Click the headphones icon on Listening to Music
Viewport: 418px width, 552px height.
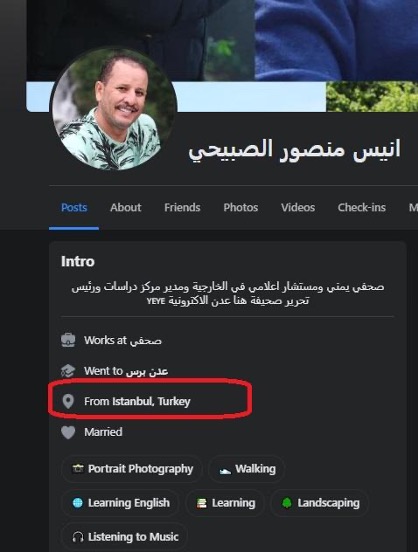(x=78, y=537)
